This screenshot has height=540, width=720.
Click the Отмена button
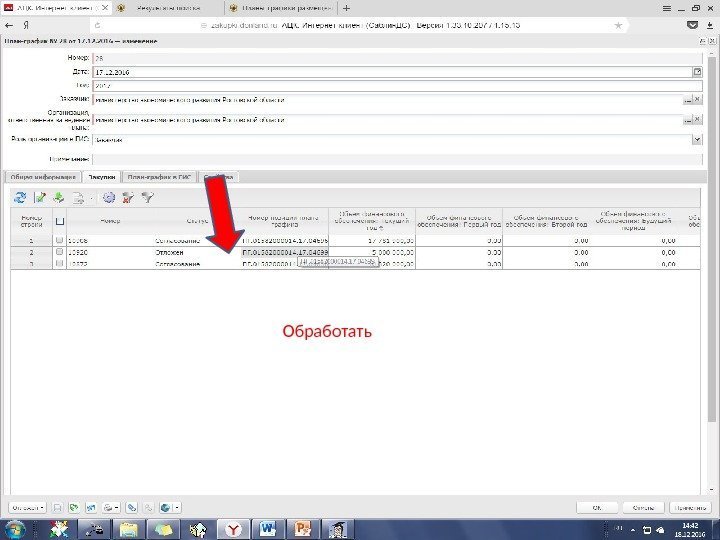[x=643, y=508]
